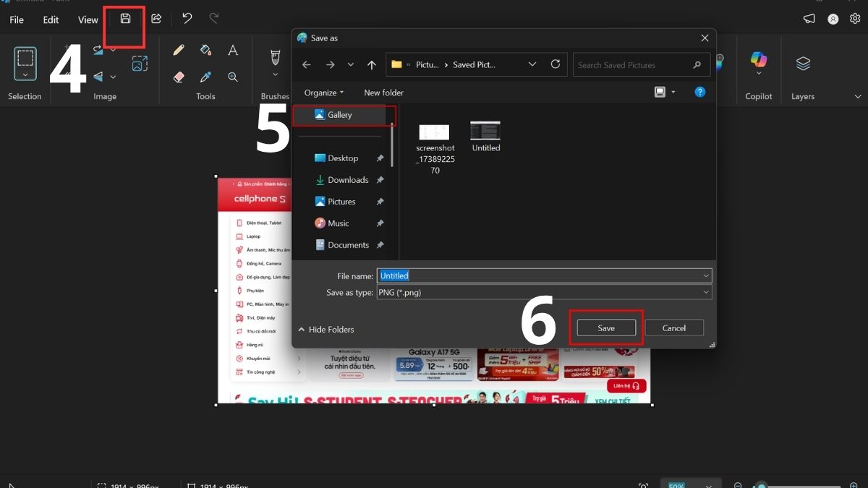868x488 pixels.
Task: Pin-toggle the Downloads folder entry
Action: [x=379, y=179]
